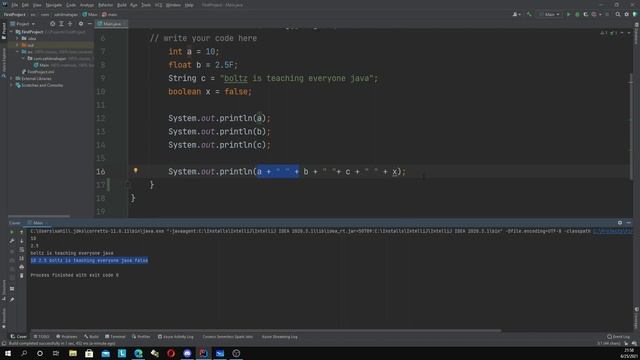The height and width of the screenshot is (360, 640).
Task: Open the File menu
Action: (x=15, y=5)
